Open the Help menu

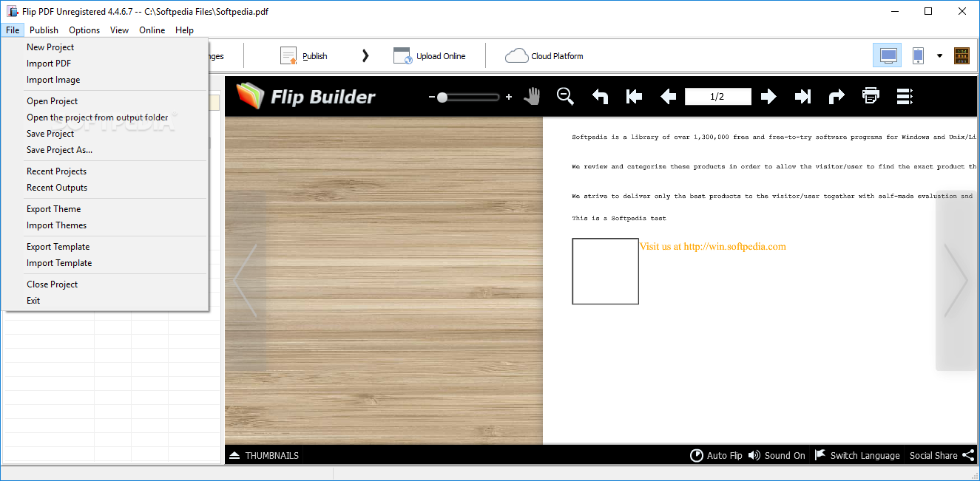pos(184,30)
